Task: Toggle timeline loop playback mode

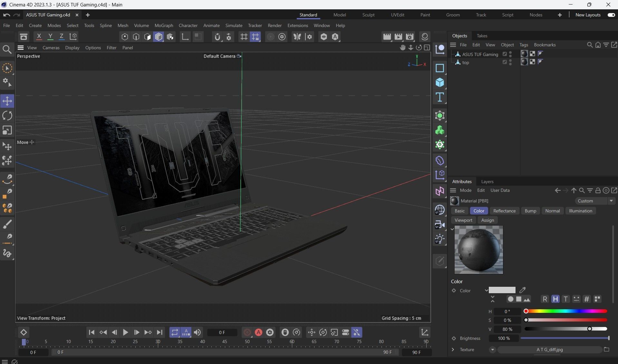Action: point(174,332)
